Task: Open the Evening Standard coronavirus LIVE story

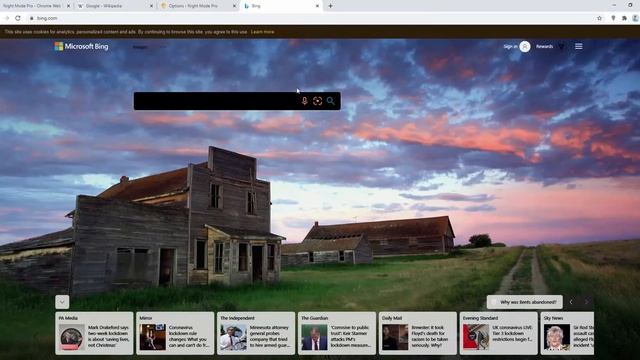Action: [x=498, y=333]
